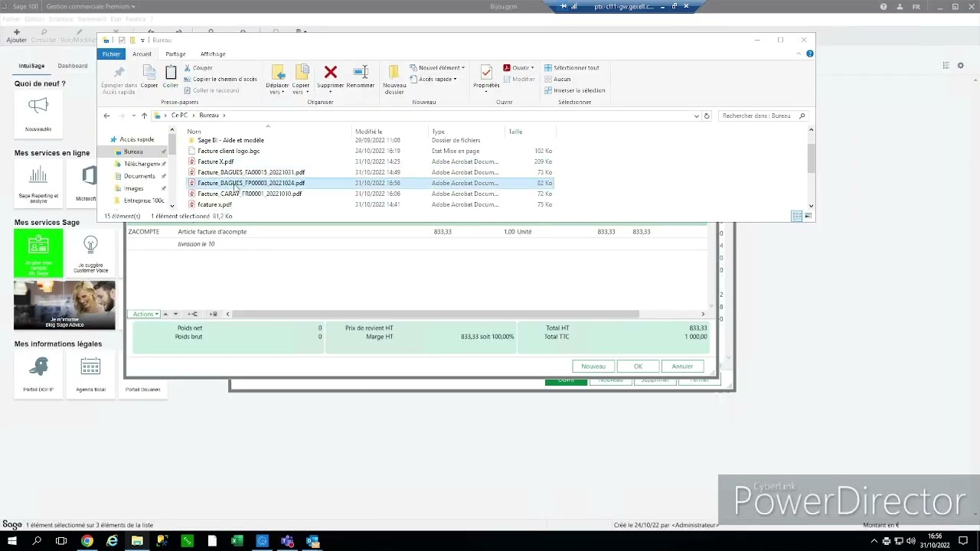This screenshot has width=980, height=551.
Task: Click the Nouveau button in Sage document
Action: 593,367
